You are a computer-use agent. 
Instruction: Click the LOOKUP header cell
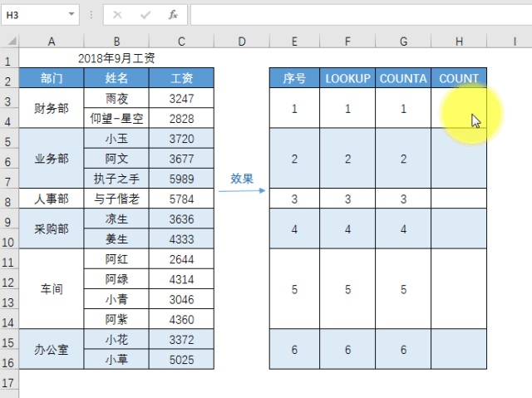[x=347, y=78]
